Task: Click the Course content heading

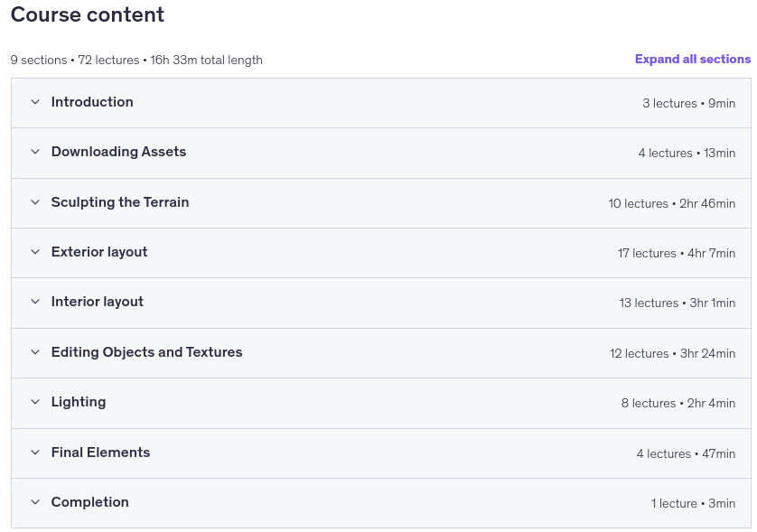Action: click(88, 14)
